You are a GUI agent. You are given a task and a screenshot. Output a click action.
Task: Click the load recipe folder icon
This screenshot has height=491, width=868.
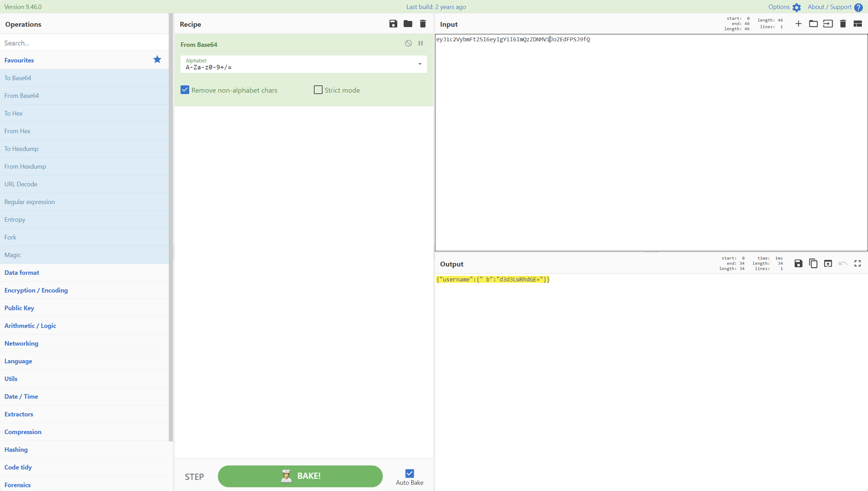point(408,24)
